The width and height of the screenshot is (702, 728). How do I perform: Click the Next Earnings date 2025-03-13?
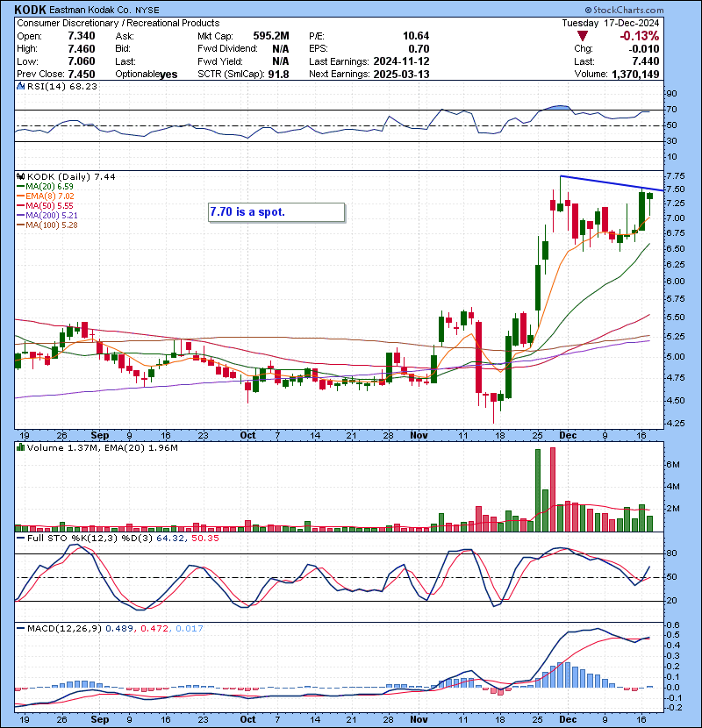point(401,75)
